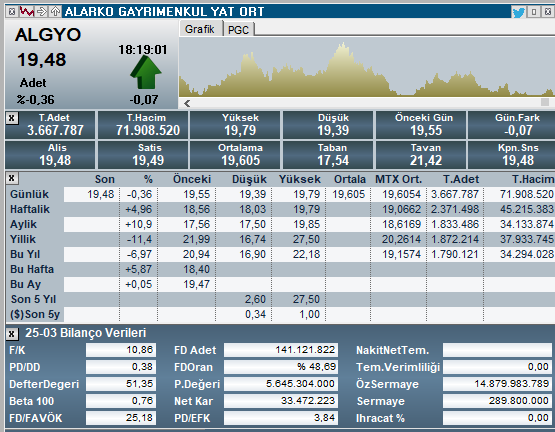Click the chart scrollbar left arrow
Image resolution: width=555 pixels, height=432 pixels.
click(x=187, y=103)
